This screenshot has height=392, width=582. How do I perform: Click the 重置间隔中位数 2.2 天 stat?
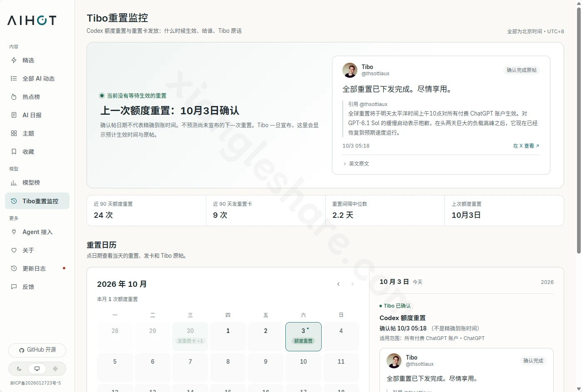[x=385, y=210]
